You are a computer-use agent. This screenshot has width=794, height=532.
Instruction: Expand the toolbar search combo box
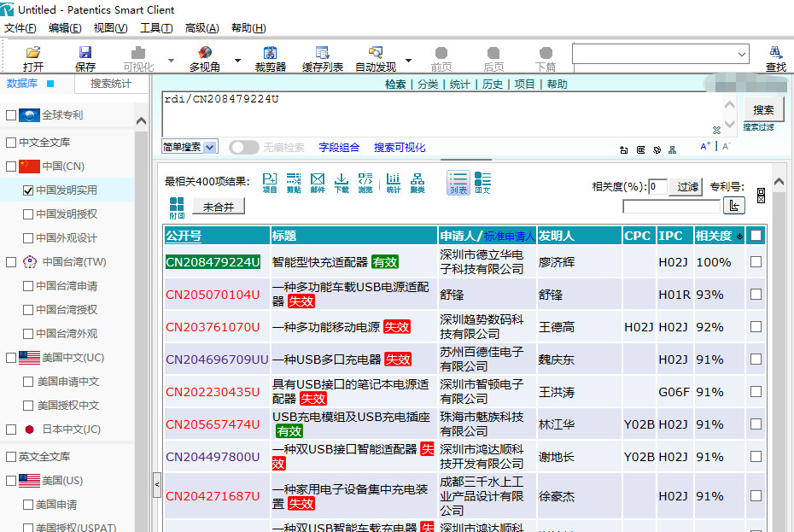click(x=742, y=54)
